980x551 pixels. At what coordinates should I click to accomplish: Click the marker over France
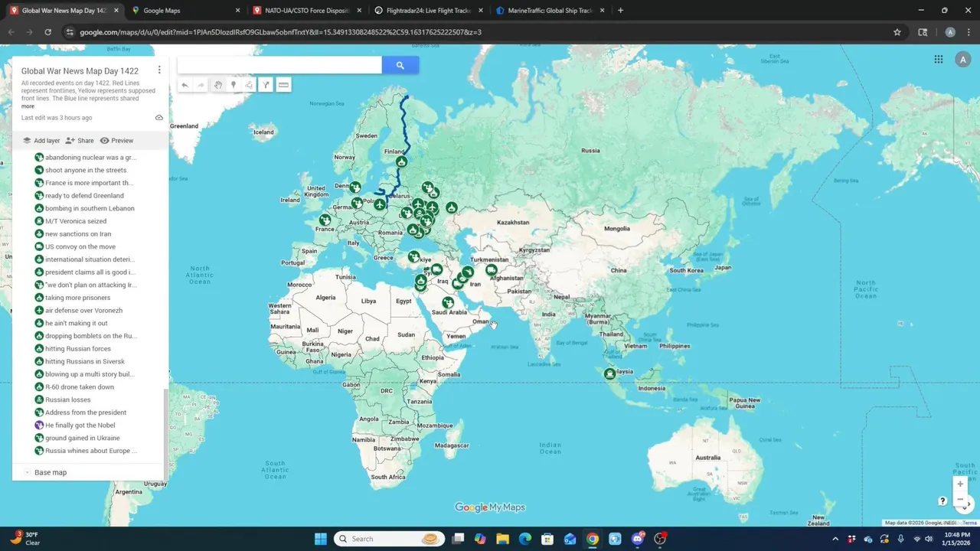325,220
